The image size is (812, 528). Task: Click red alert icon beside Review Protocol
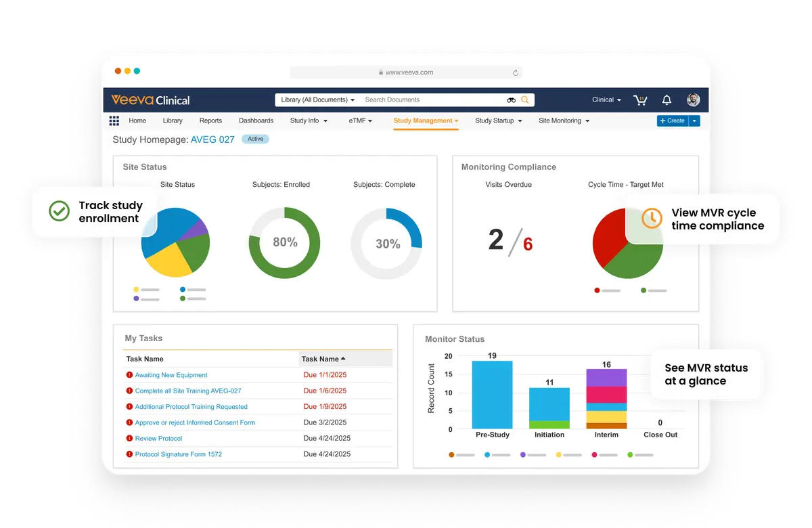[x=129, y=438]
